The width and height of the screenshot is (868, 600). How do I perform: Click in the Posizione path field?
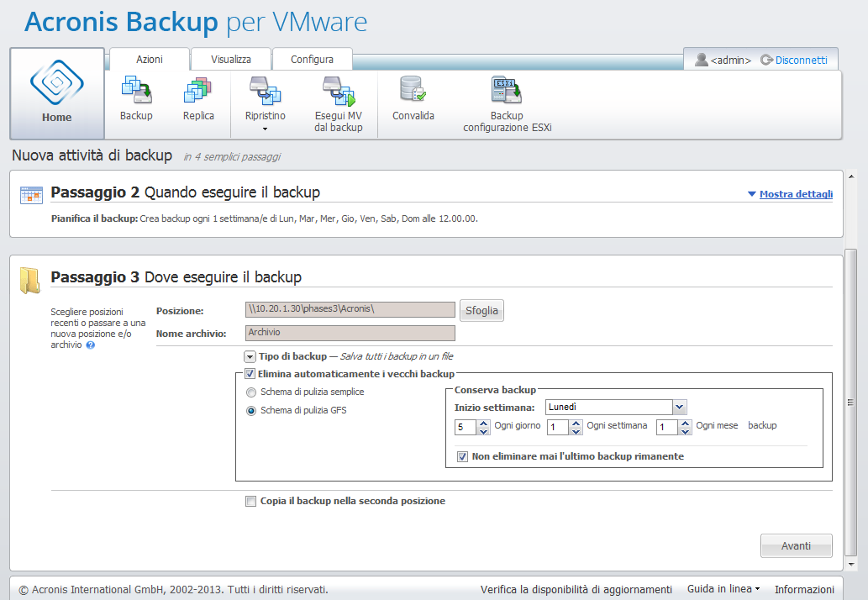350,309
